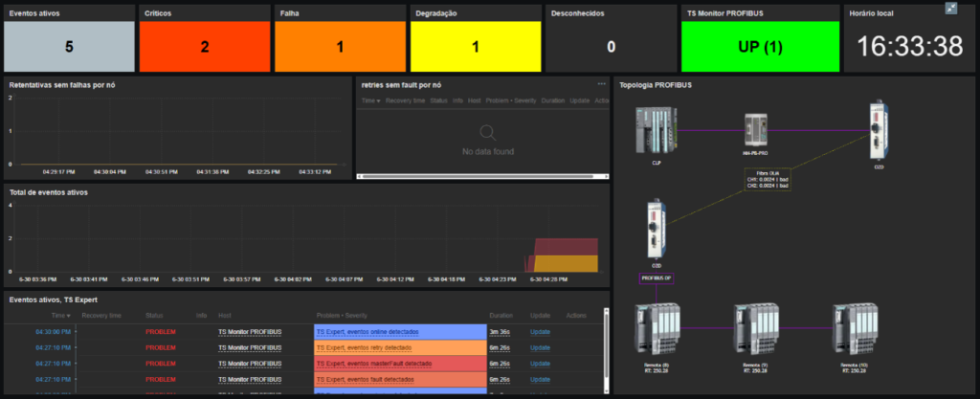980x399 pixels.
Task: Open the three-dot menu of retries widget
Action: [x=601, y=83]
